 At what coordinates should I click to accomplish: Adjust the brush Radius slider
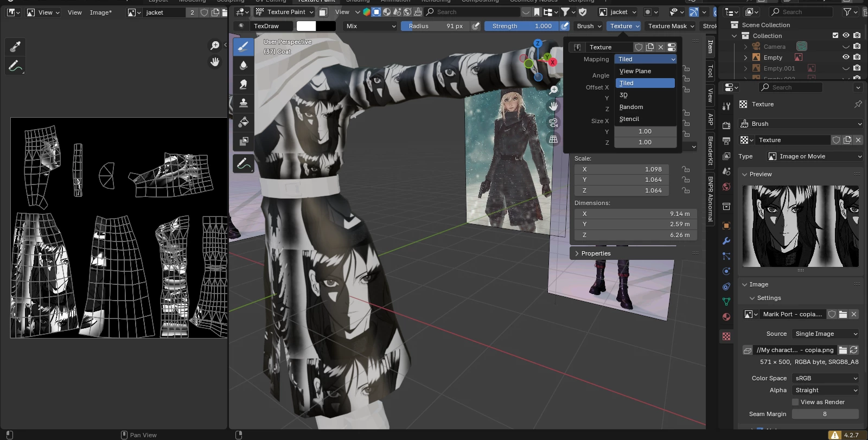(436, 26)
